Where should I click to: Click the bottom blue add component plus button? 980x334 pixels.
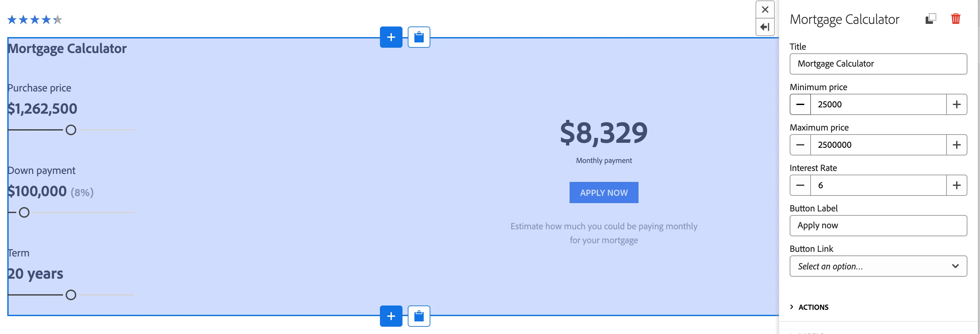(391, 316)
